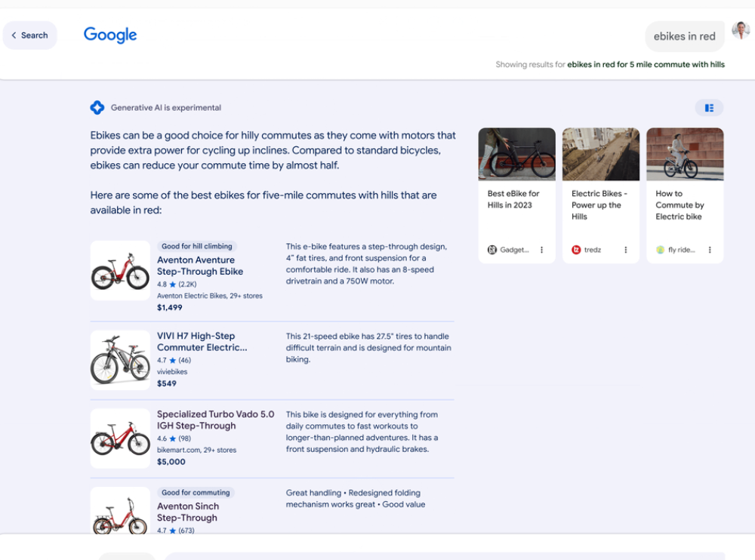
Task: Open the Aventon Aventure Step-Through Ebike listing
Action: tap(200, 266)
